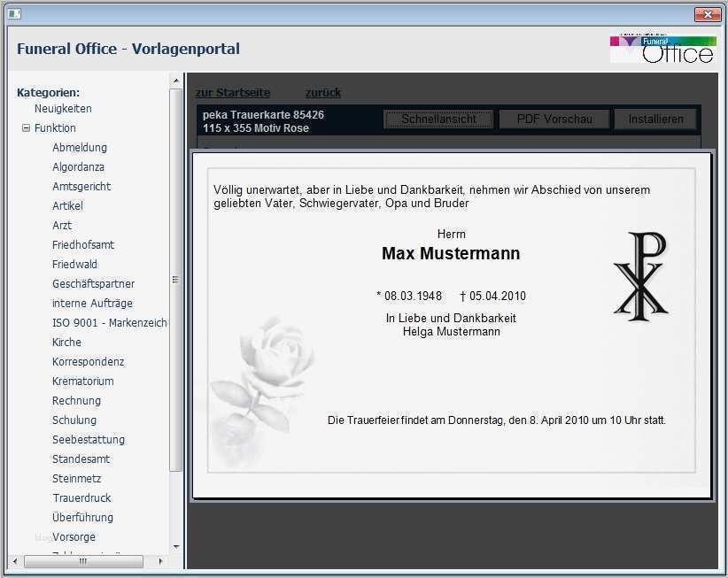Select the Friedhofsamt entry
Image resolution: width=728 pixels, height=578 pixels.
point(83,244)
